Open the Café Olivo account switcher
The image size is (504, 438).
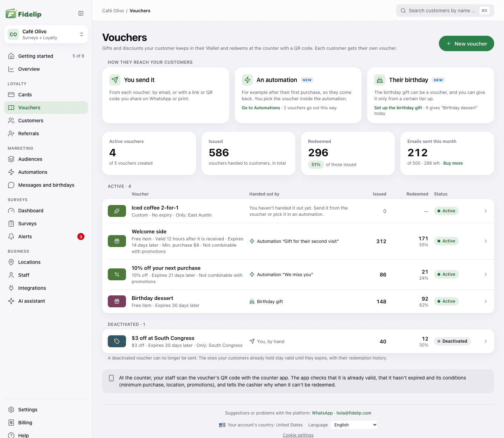pos(46,34)
